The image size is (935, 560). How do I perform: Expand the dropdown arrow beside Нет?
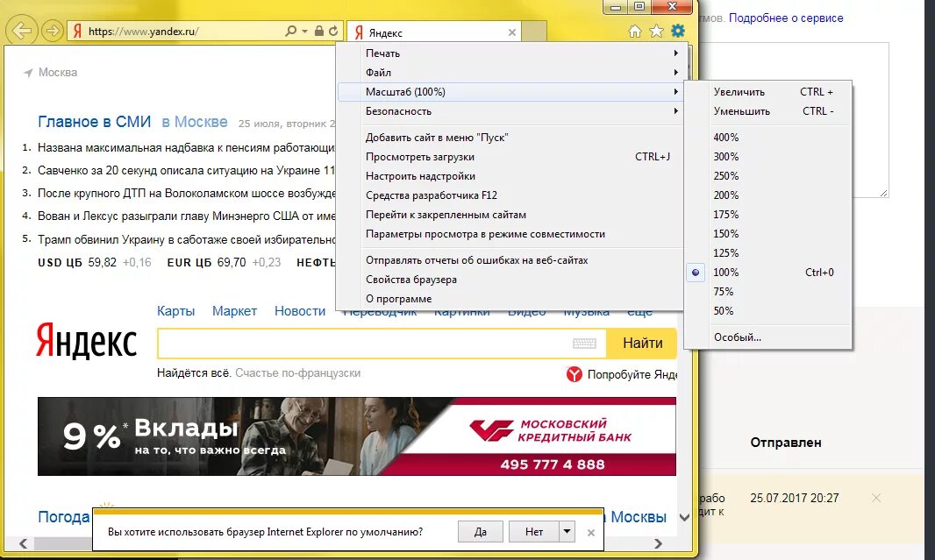pyautogui.click(x=567, y=531)
